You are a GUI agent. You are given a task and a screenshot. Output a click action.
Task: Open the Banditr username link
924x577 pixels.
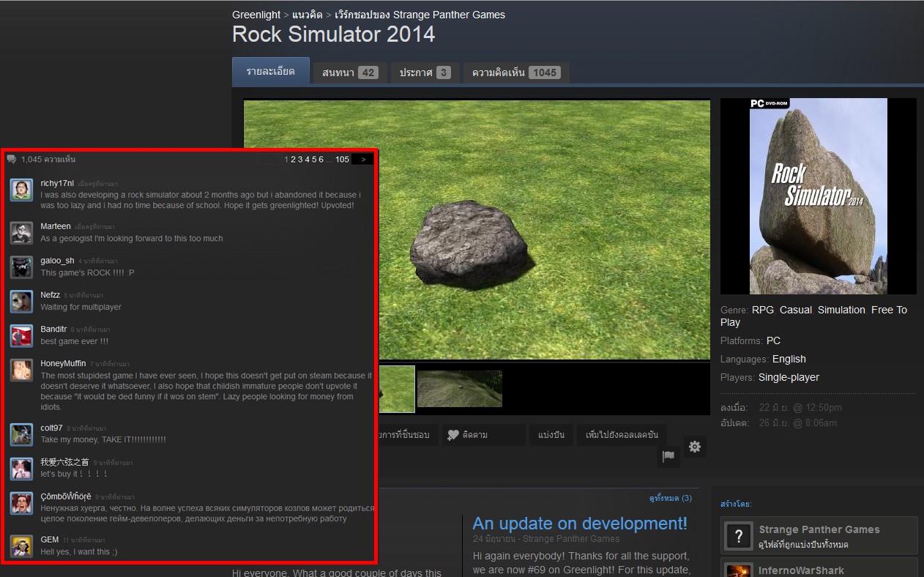pyautogui.click(x=54, y=330)
